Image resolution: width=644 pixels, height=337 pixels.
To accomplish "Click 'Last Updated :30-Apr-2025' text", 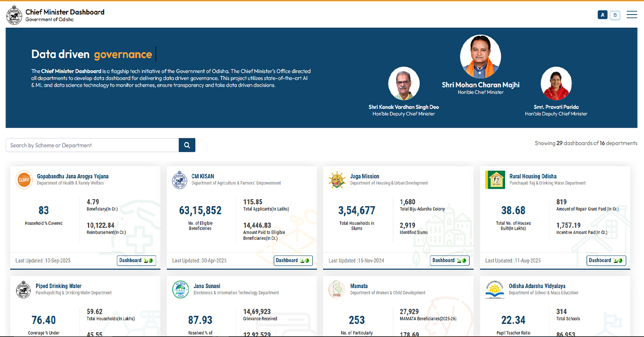I will click(200, 261).
